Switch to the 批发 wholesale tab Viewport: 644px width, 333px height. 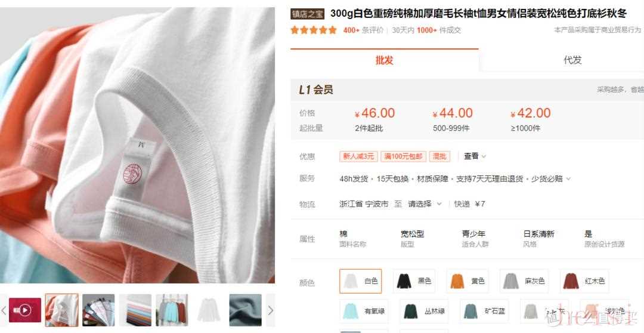[385, 60]
